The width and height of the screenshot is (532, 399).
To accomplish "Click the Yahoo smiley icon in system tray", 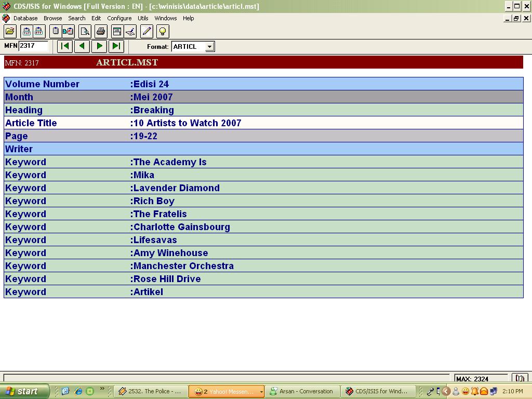I will [x=465, y=391].
